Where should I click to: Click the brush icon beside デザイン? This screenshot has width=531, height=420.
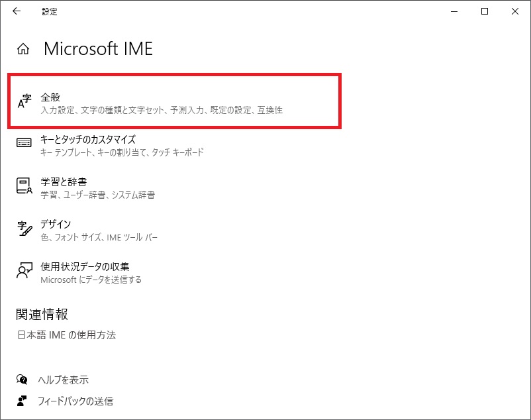coord(24,229)
